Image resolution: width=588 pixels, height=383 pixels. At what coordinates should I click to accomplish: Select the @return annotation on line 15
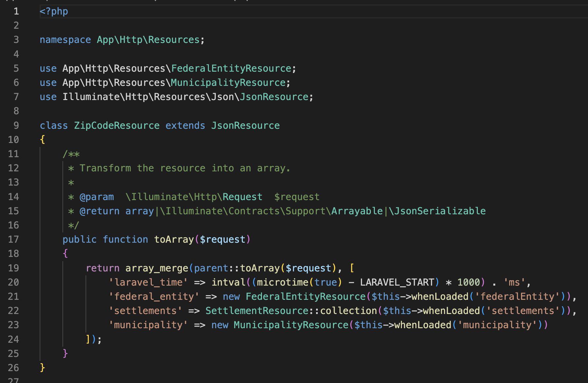click(99, 211)
